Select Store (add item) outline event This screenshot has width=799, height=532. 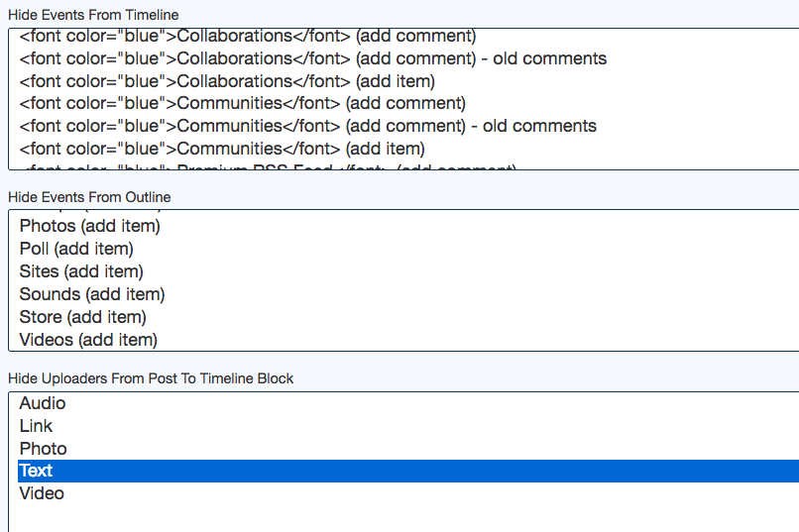(82, 317)
